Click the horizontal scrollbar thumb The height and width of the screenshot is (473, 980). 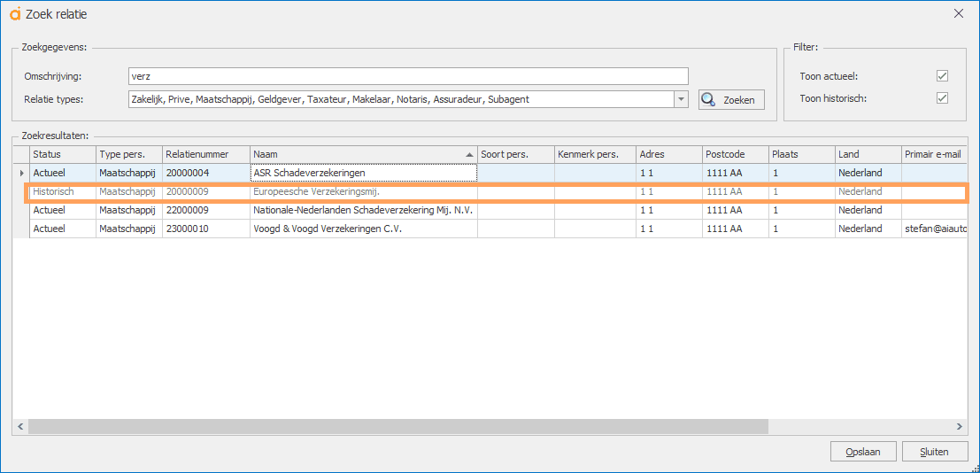click(397, 426)
